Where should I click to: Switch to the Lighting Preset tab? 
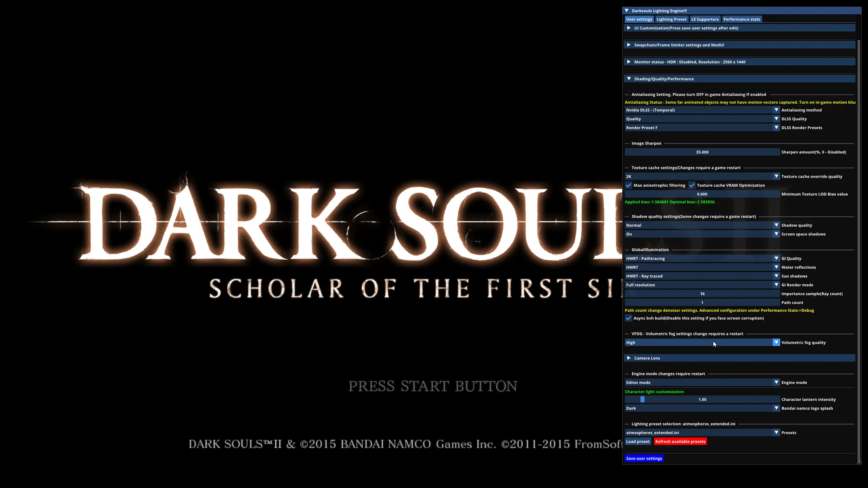pyautogui.click(x=671, y=19)
